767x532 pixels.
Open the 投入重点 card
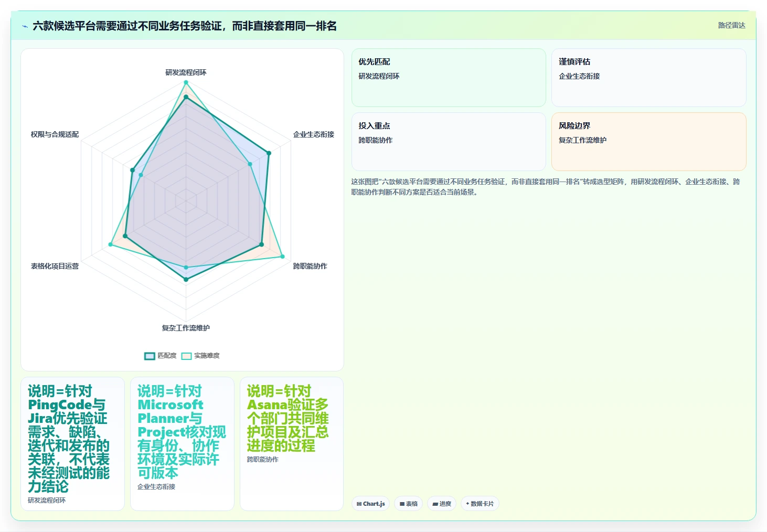pos(449,142)
